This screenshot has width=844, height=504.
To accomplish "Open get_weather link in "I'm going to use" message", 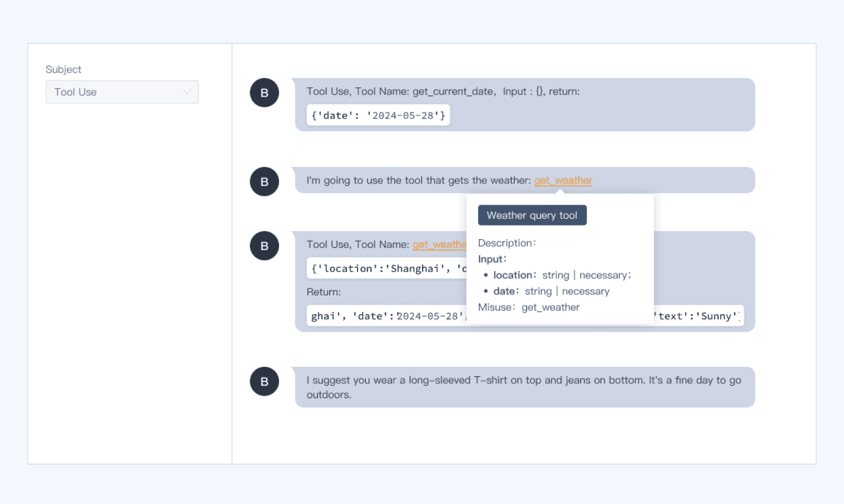I will (563, 181).
